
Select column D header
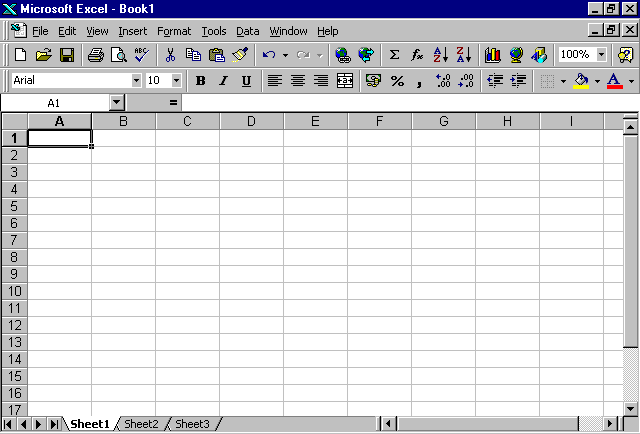point(251,121)
